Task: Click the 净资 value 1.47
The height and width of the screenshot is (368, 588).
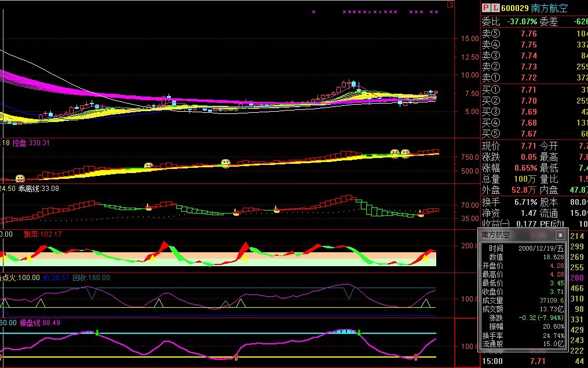Action: pos(529,214)
